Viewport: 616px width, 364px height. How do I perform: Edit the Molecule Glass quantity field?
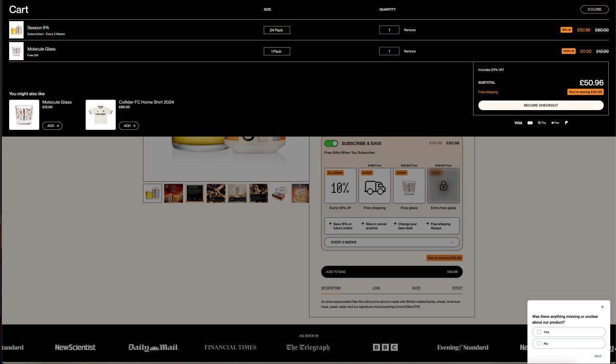coord(389,51)
